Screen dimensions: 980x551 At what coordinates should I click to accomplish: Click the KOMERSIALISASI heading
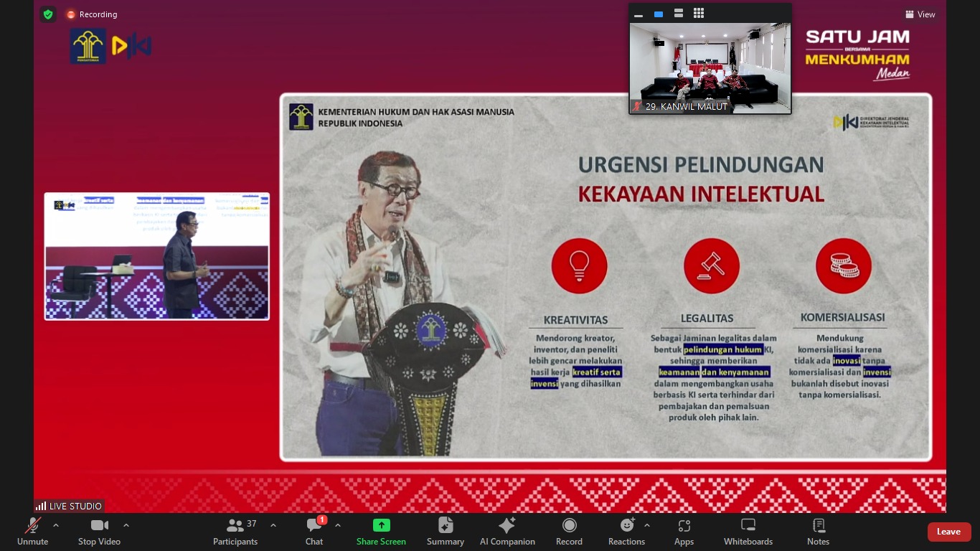pos(843,317)
